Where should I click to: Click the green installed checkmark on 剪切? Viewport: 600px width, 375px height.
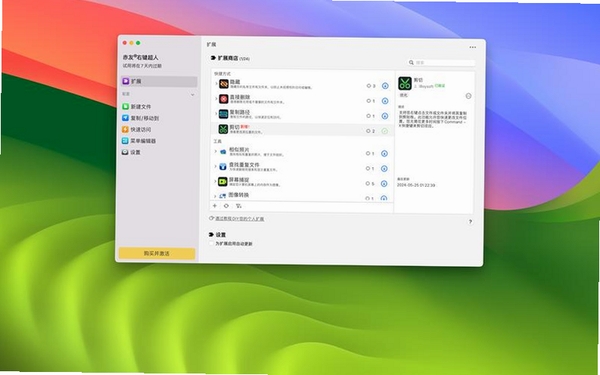click(x=385, y=131)
